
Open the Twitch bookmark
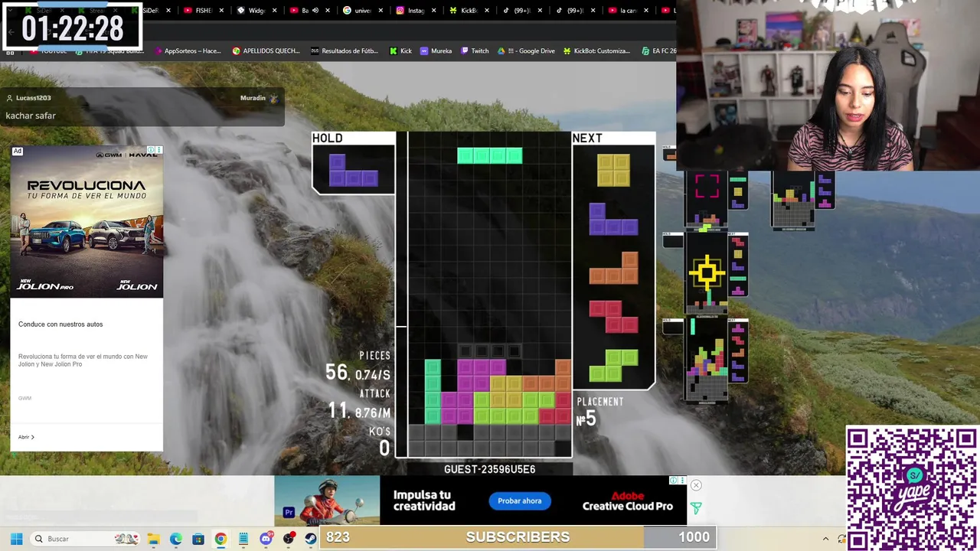tap(475, 51)
